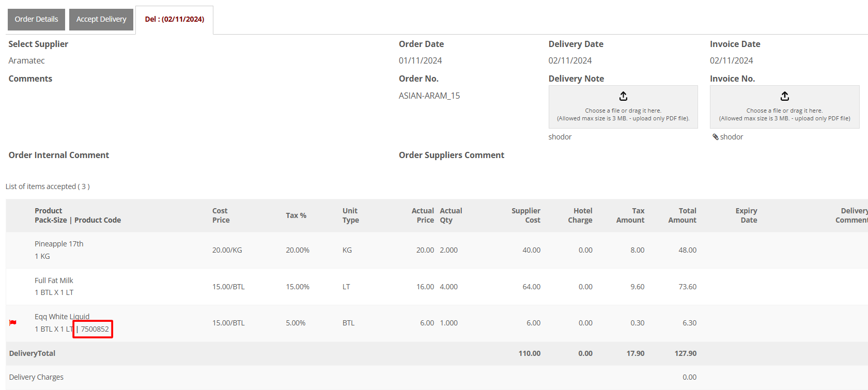Image resolution: width=868 pixels, height=390 pixels.
Task: Select the Full Fat Milk product name
Action: (x=54, y=280)
